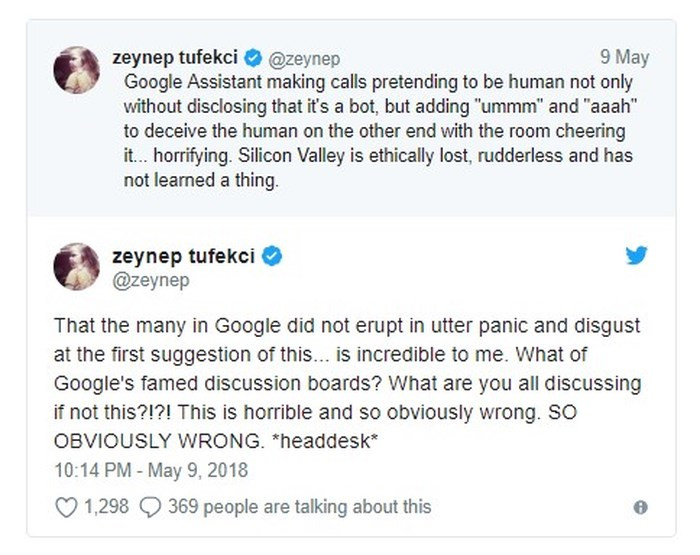Image resolution: width=700 pixels, height=555 pixels.
Task: Open the "9 May" date link
Action: (x=624, y=57)
